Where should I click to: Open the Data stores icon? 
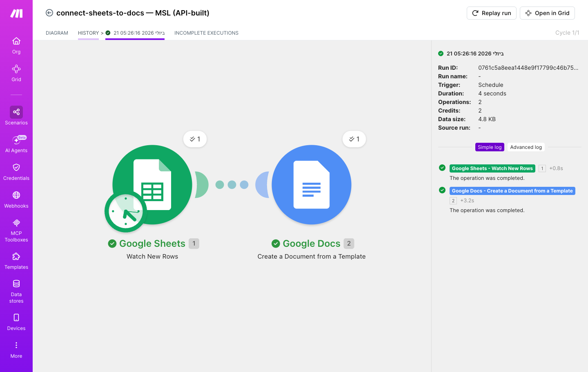pos(16,283)
